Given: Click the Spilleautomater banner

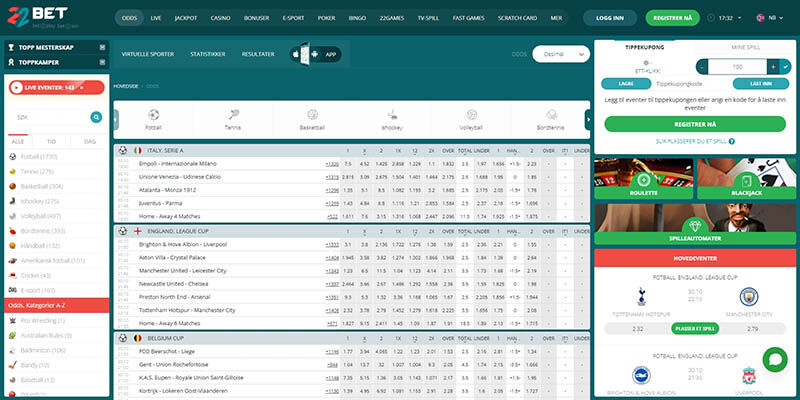Looking at the screenshot, I should pos(695,224).
